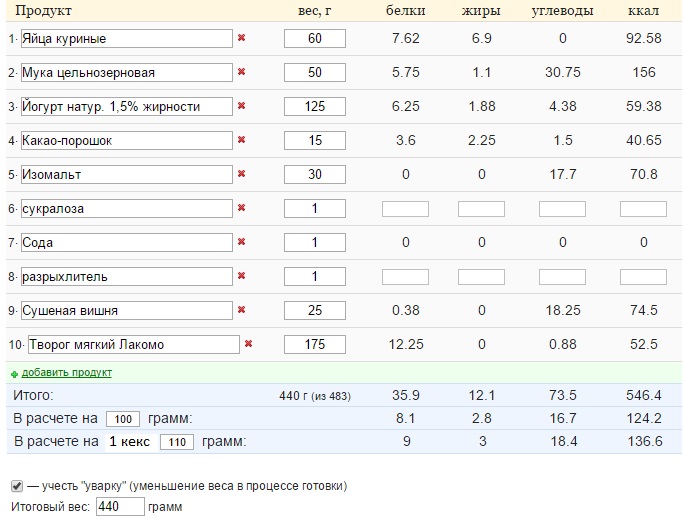Click the Итоговый вес input field
Viewport: 684px width, 522px height.
tap(120, 507)
